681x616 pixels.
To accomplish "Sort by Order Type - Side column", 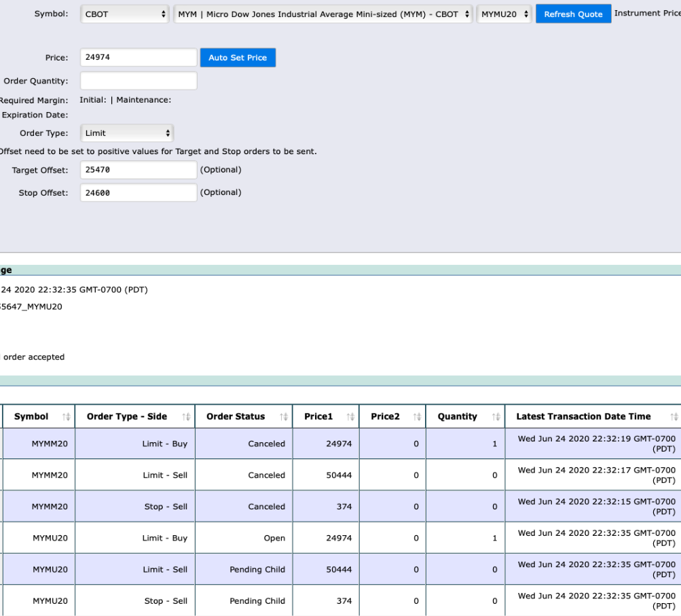I will click(186, 417).
